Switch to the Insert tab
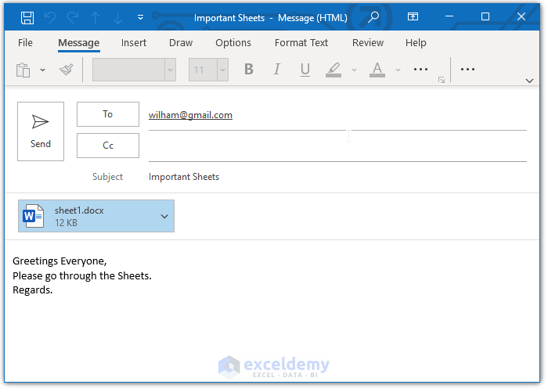The height and width of the screenshot is (392, 548). pos(134,42)
